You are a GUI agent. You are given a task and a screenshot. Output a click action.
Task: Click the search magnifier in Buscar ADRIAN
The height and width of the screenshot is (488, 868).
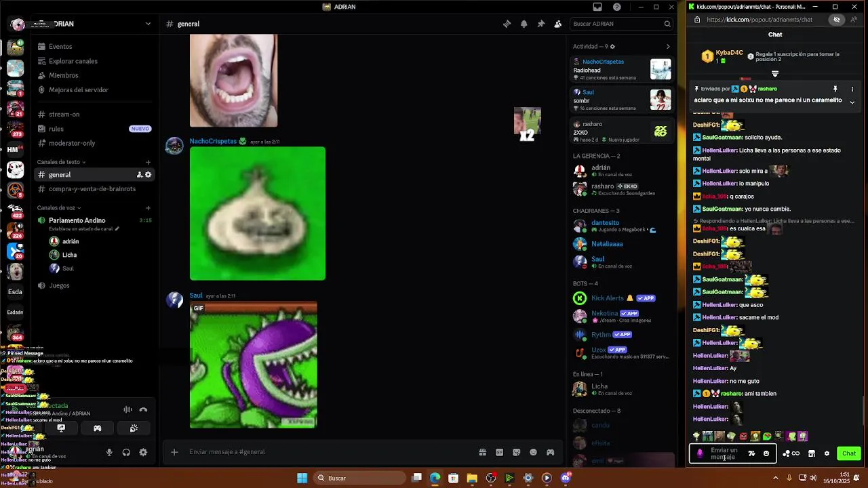click(x=667, y=24)
